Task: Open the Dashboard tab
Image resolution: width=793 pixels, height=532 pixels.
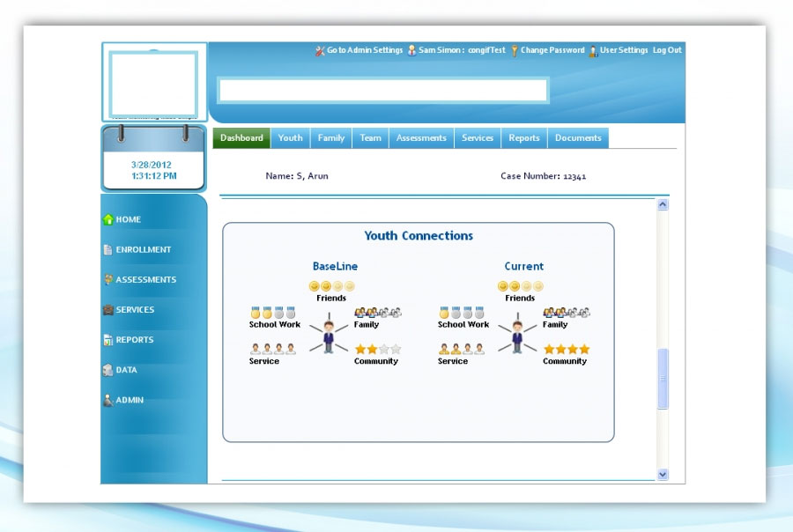Action: (x=241, y=138)
